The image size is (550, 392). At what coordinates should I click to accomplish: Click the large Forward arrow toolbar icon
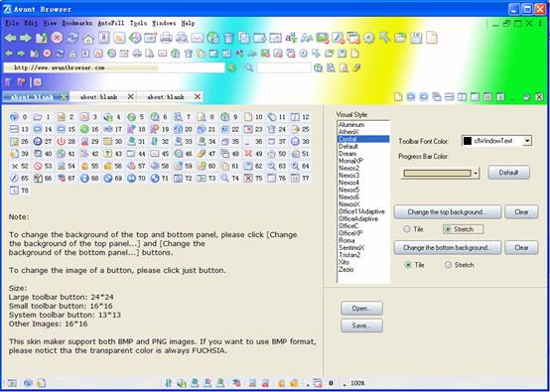(26, 38)
